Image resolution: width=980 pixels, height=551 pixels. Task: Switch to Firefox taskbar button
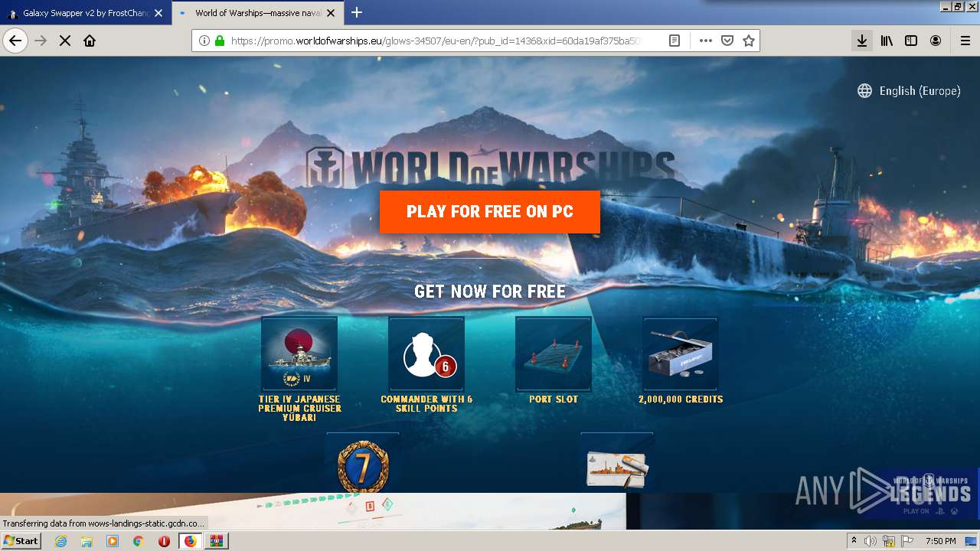tap(190, 541)
